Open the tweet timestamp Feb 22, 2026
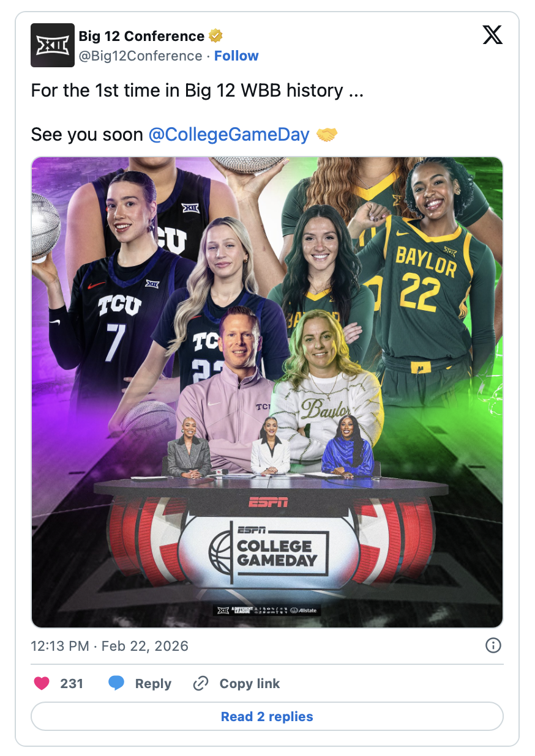The width and height of the screenshot is (535, 756). coord(110,646)
